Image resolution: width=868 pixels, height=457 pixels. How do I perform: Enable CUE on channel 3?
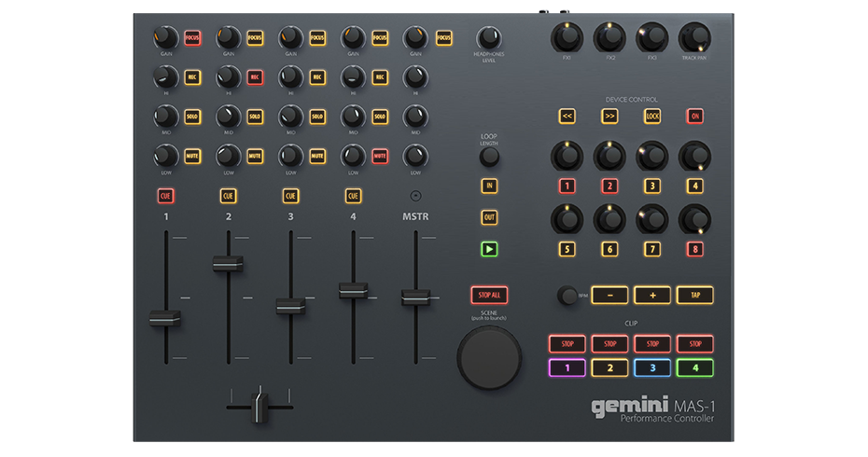tap(290, 196)
